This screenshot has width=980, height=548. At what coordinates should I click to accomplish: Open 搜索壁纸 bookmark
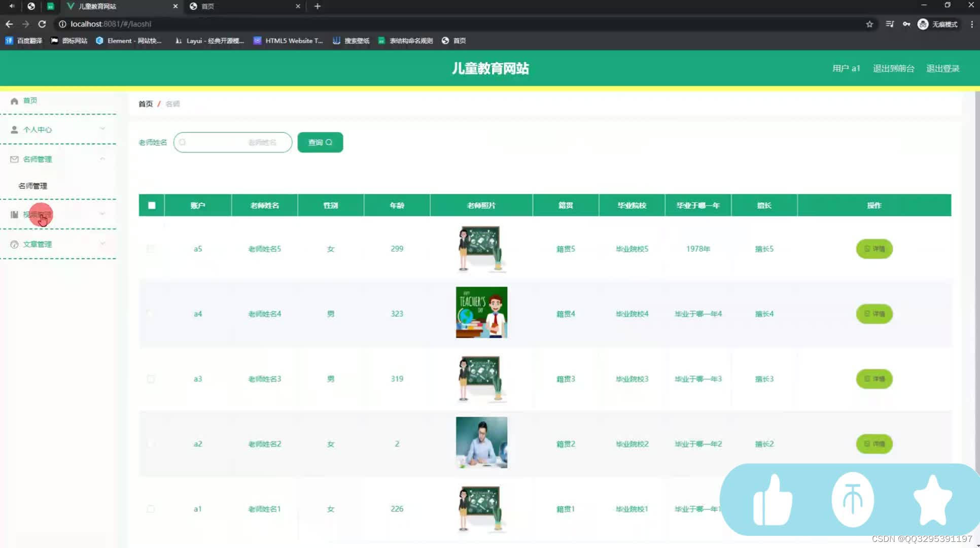point(351,41)
